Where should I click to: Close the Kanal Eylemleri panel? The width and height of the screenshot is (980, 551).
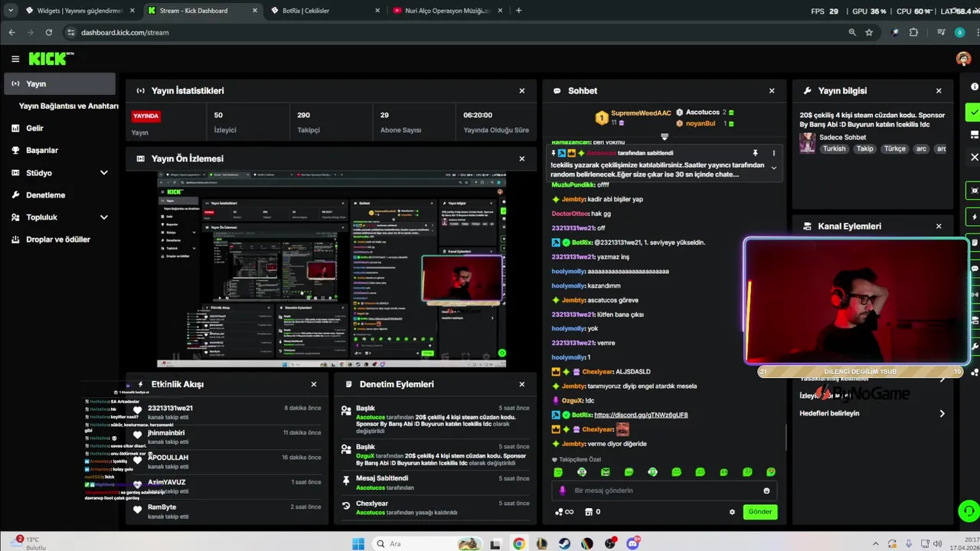pyautogui.click(x=939, y=226)
